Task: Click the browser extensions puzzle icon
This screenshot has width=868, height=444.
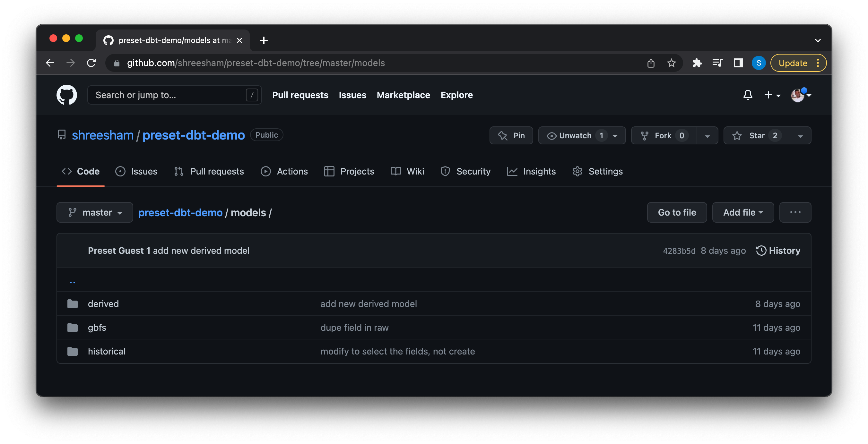Action: click(697, 63)
